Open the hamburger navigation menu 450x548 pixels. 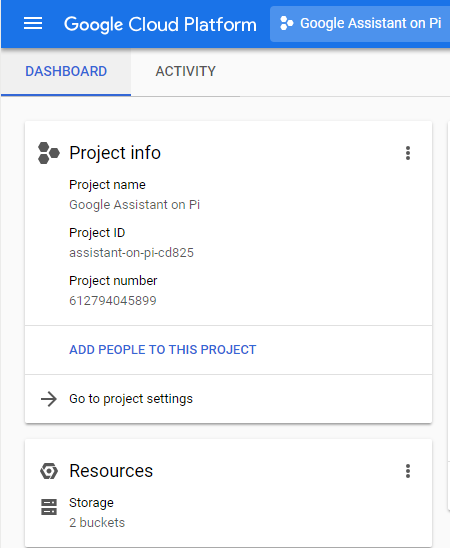click(33, 23)
